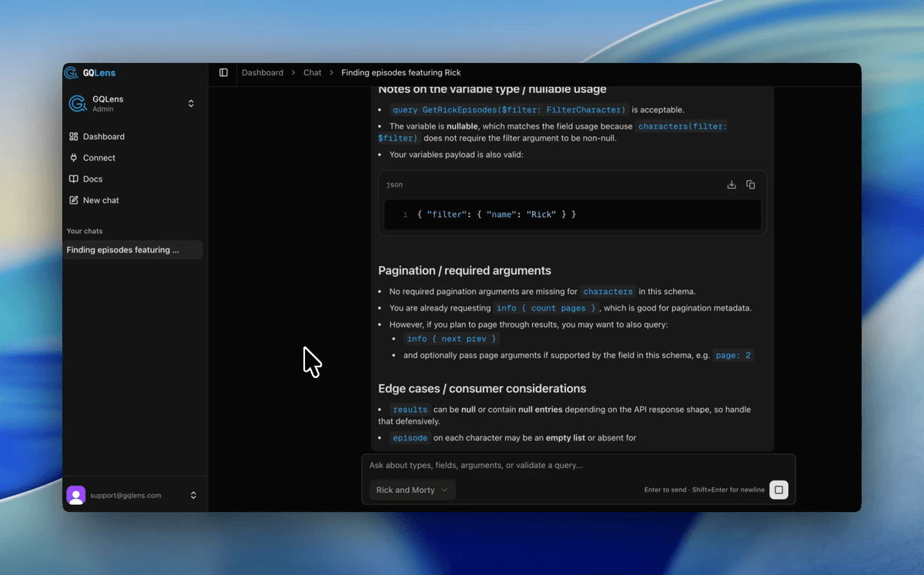Select the Connect plug icon
This screenshot has width=924, height=575.
tap(73, 158)
